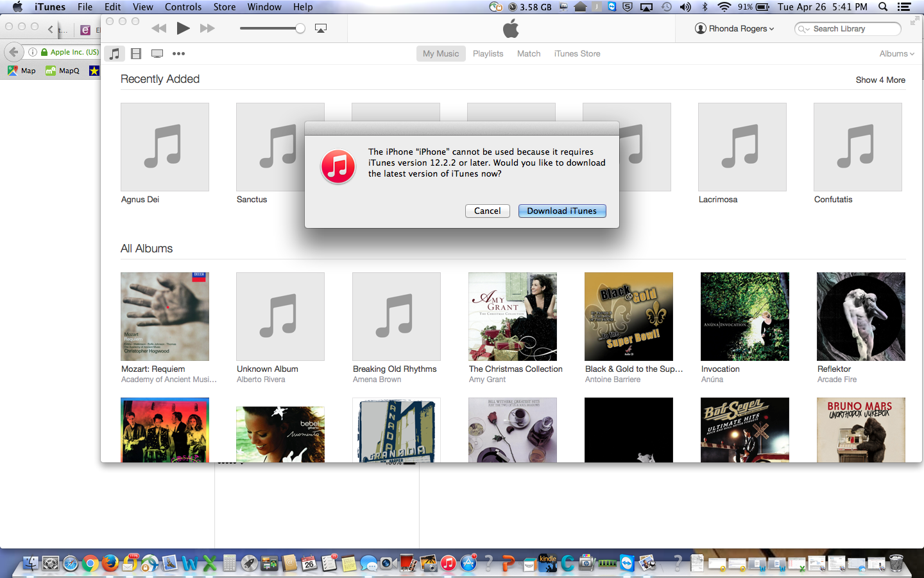
Task: Open the View menu
Action: (x=142, y=7)
